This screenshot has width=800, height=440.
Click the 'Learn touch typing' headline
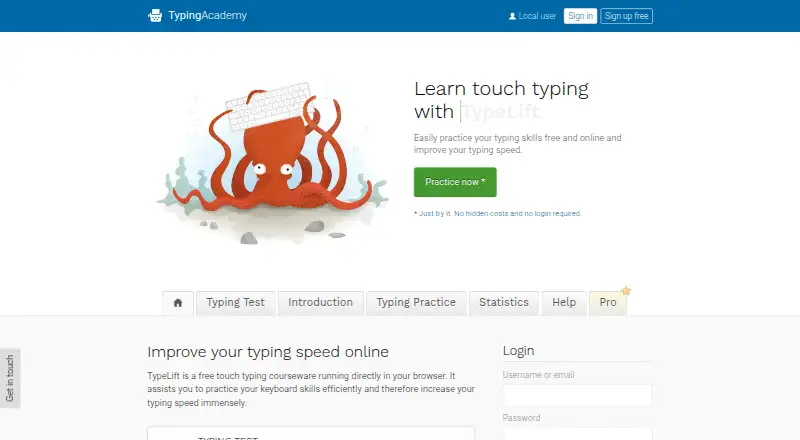click(x=501, y=89)
